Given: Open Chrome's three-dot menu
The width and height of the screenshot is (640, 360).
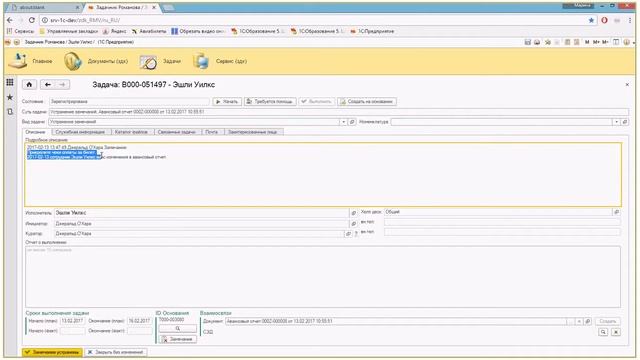Looking at the screenshot, I should (630, 20).
